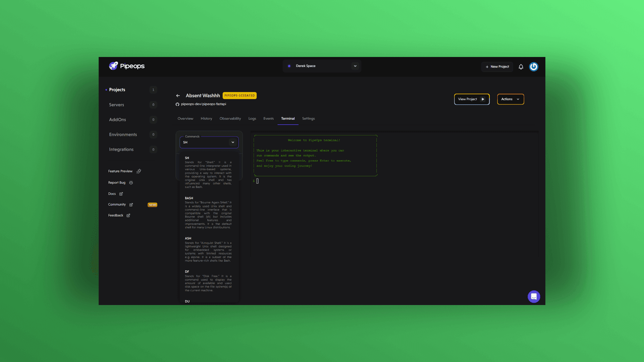Collapse the Commands SH dropdown
644x362 pixels.
(x=209, y=142)
